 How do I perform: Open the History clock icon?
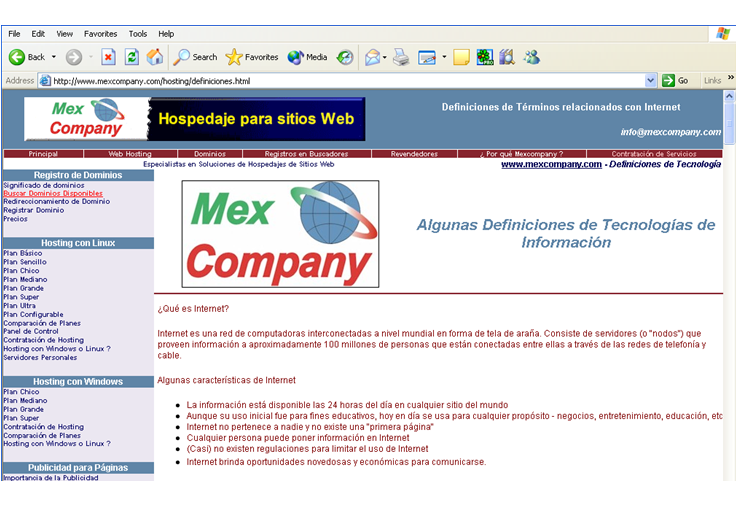point(345,57)
